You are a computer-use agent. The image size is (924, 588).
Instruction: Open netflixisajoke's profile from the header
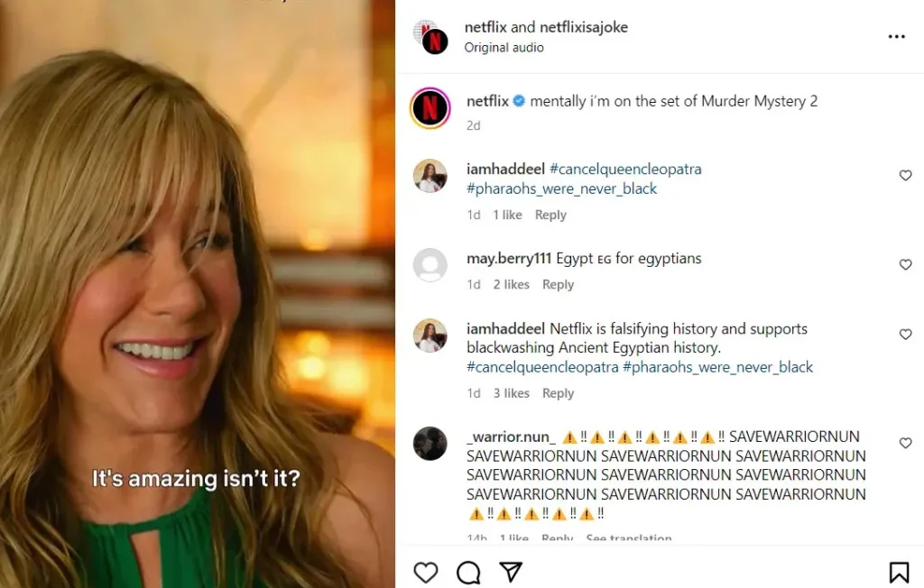[583, 27]
